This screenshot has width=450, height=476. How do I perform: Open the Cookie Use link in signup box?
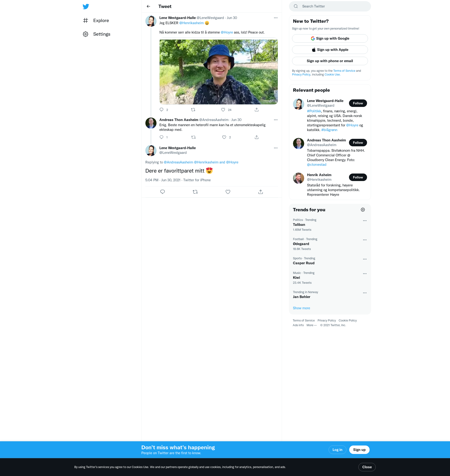(x=332, y=75)
